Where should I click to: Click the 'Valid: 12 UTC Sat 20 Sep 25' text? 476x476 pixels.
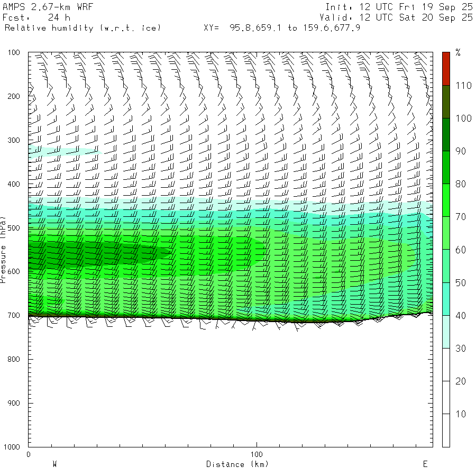coord(396,17)
